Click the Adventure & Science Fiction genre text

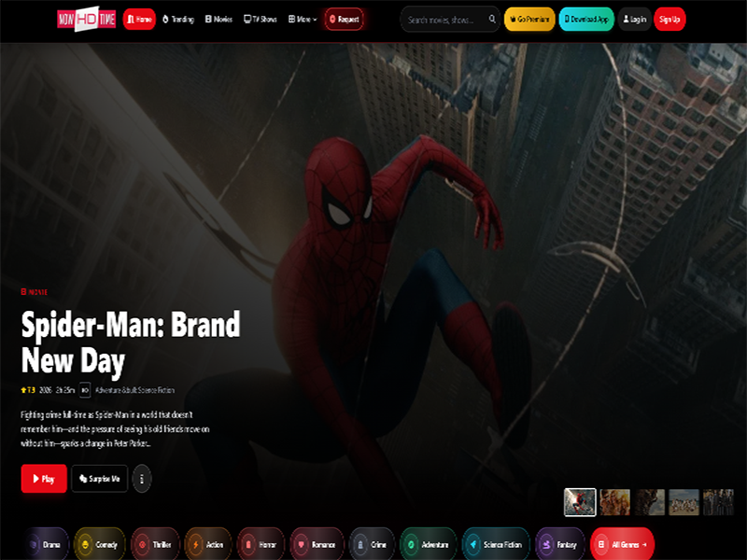[134, 390]
